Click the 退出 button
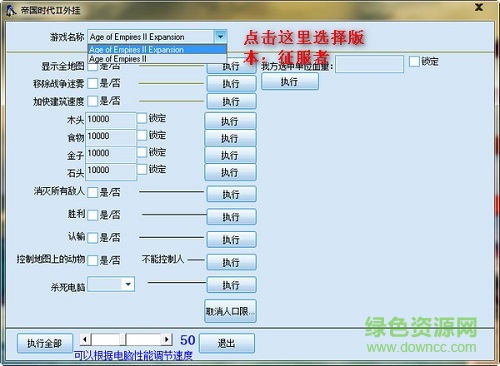 (x=227, y=343)
